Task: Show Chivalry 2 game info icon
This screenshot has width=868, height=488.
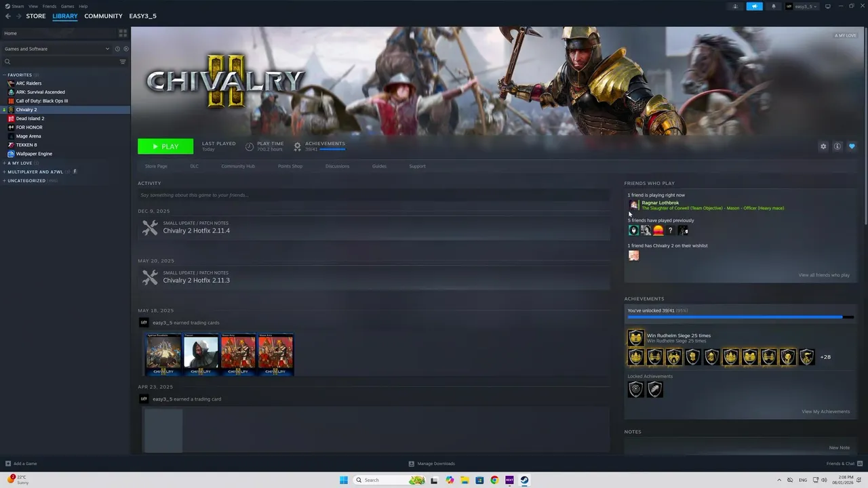Action: [x=837, y=146]
